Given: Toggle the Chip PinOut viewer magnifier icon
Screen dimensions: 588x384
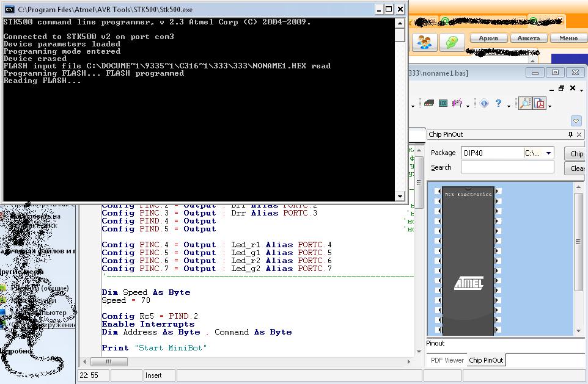Looking at the screenshot, I should pyautogui.click(x=525, y=103).
